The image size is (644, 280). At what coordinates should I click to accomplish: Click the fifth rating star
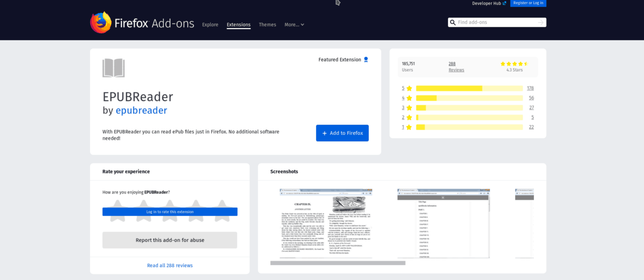[222, 205]
